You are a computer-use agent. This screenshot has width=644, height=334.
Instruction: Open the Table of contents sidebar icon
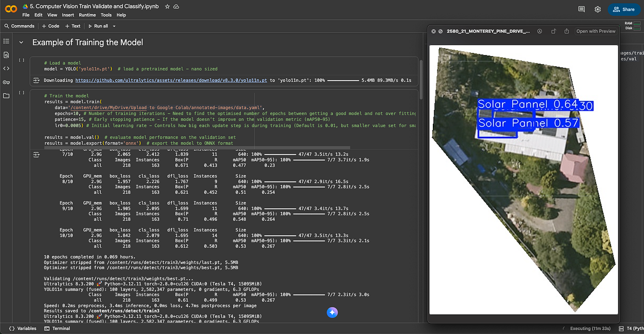click(x=6, y=41)
